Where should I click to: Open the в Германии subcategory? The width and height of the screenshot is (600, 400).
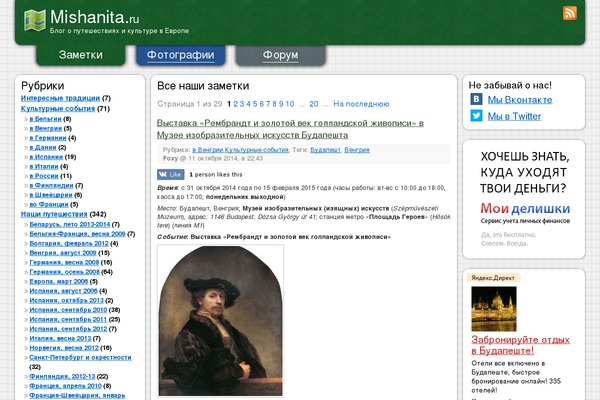point(48,138)
